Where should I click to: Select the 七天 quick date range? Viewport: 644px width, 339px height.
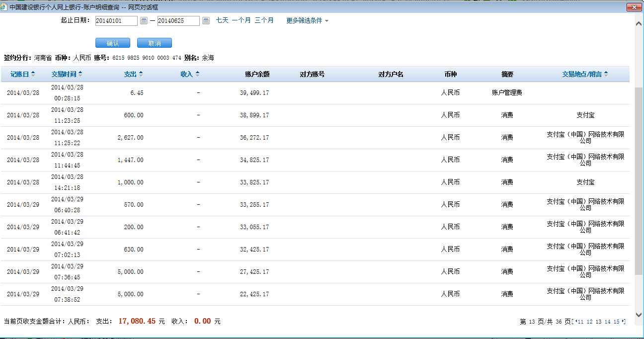[x=222, y=20]
